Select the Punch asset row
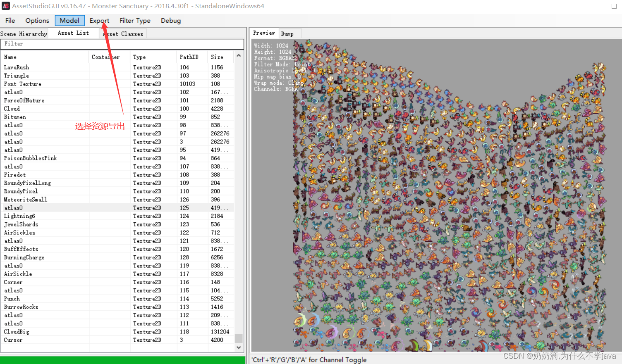622x364 pixels. 118,299
